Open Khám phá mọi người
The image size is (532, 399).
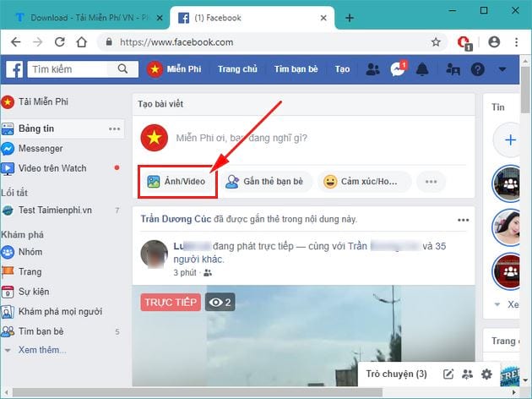pyautogui.click(x=52, y=311)
